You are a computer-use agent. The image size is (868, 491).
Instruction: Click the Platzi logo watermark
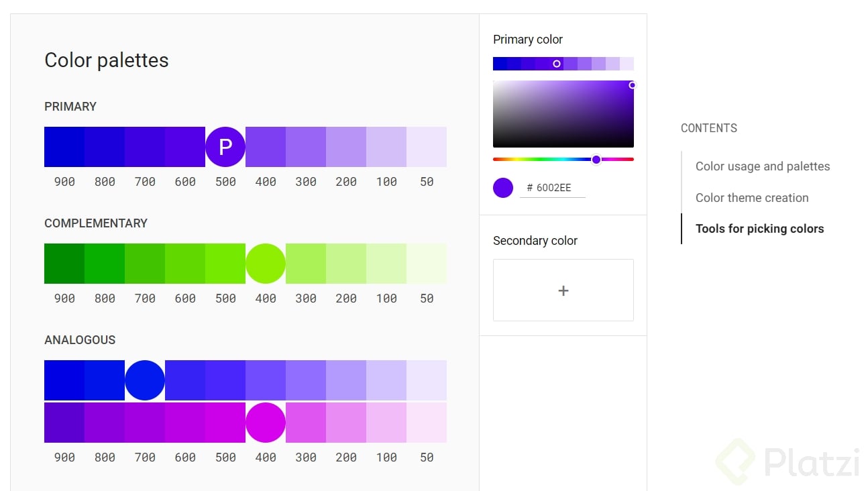[788, 462]
